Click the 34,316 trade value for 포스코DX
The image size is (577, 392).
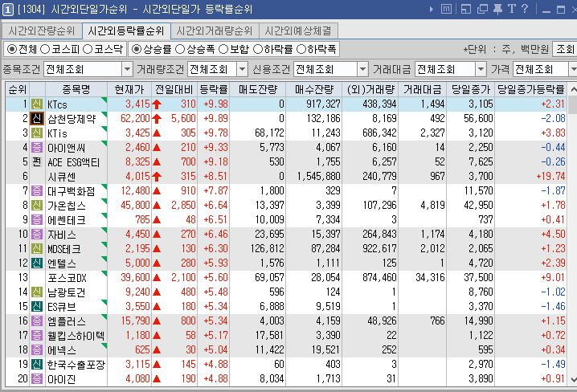[430, 278]
